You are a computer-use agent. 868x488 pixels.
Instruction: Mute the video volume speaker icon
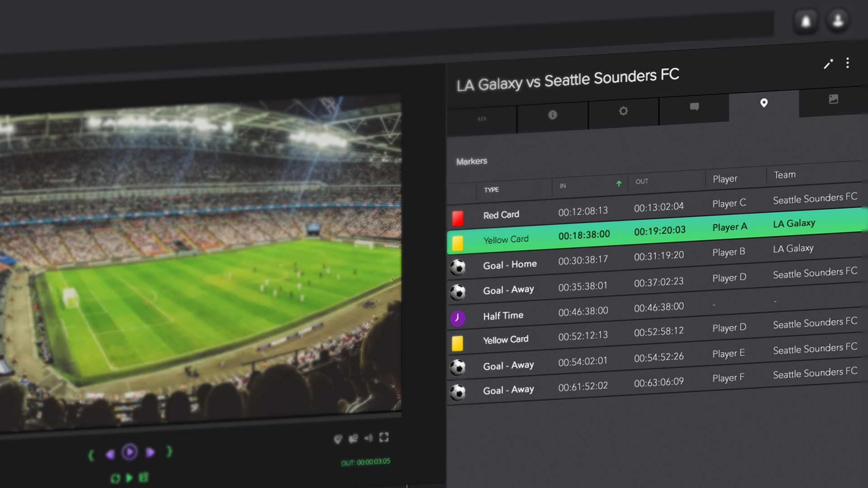[369, 438]
